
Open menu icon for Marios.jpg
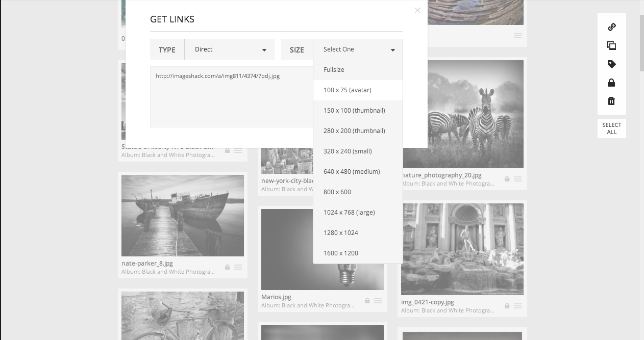tap(378, 301)
